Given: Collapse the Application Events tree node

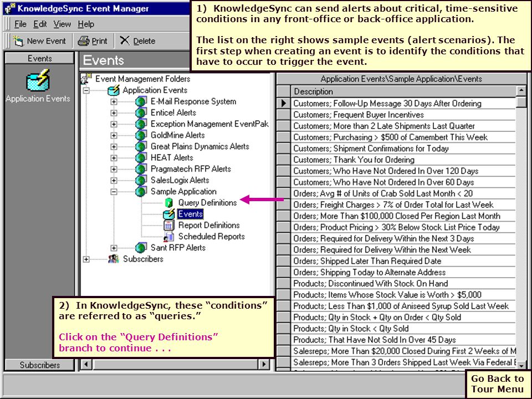Looking at the screenshot, I should pos(86,90).
